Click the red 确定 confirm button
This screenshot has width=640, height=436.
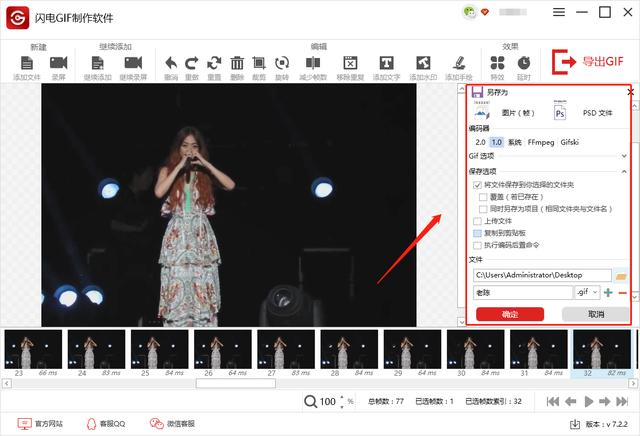tap(510, 314)
